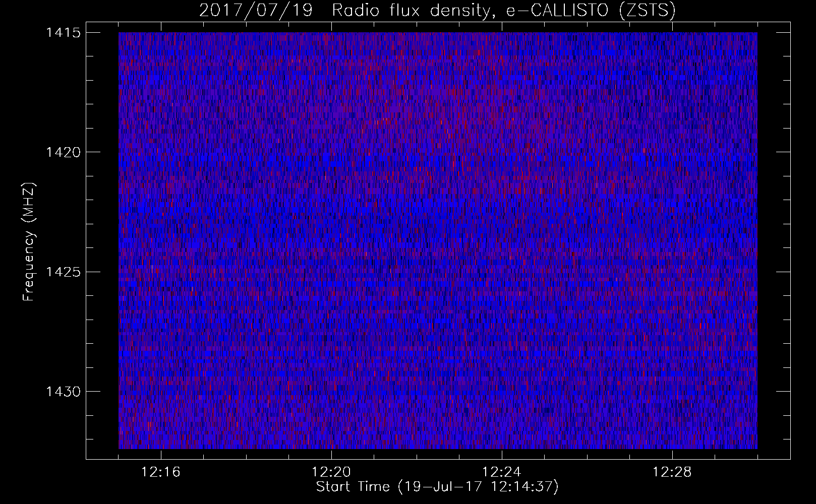Click inside the radio spectrogram plot area
816x504 pixels.
click(x=438, y=240)
